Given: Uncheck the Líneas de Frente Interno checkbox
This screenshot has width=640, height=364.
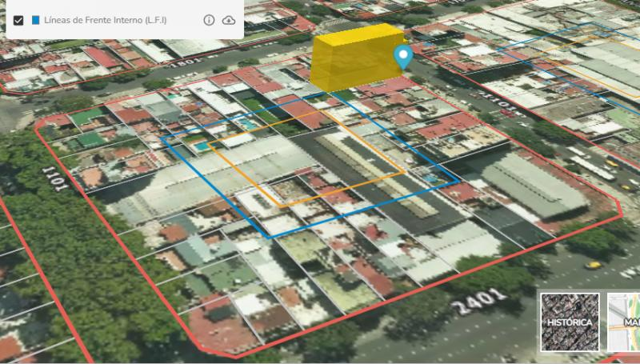Looking at the screenshot, I should (x=18, y=20).
